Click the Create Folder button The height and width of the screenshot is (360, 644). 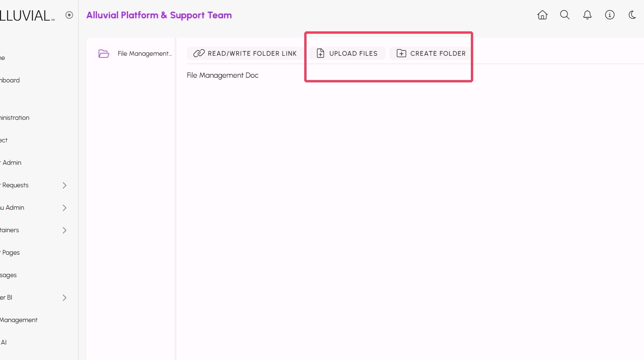coord(430,53)
